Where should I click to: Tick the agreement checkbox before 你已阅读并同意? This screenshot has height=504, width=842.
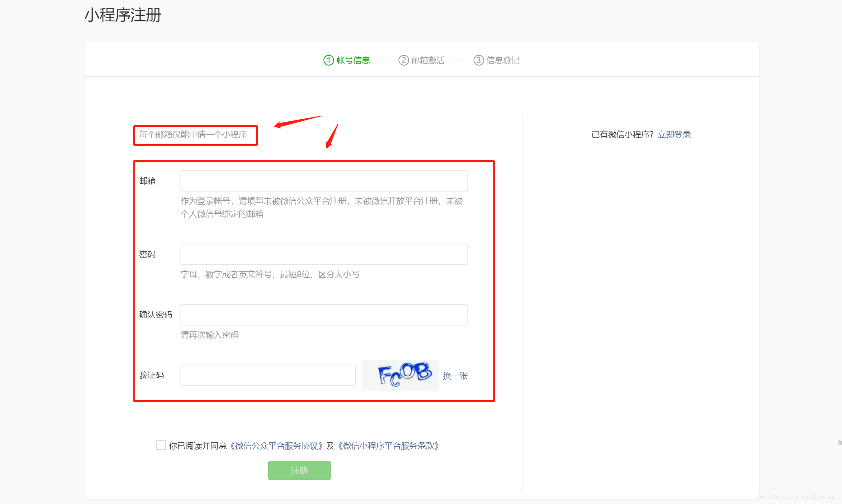(161, 445)
